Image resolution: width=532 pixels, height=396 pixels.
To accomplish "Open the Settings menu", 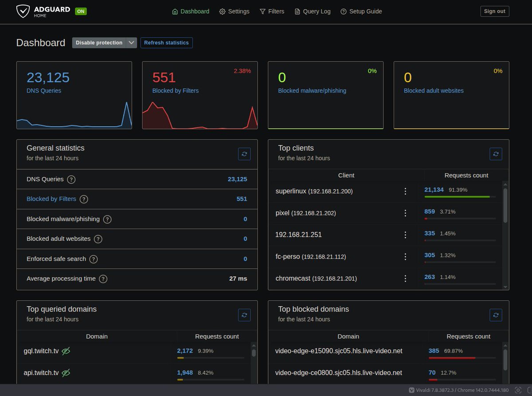I will [x=234, y=12].
